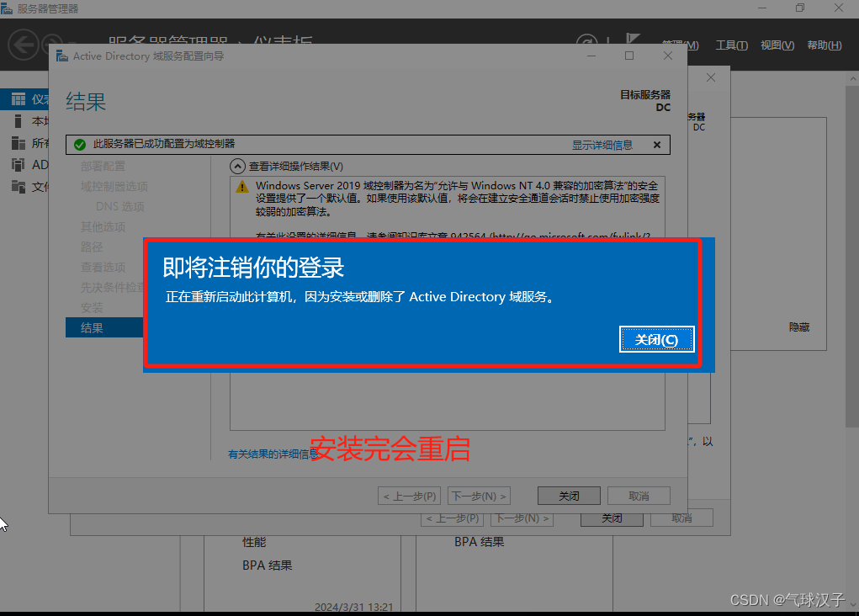Click 取消 button in the background wizard window
Viewport: 859px width, 616px height.
coord(682,520)
